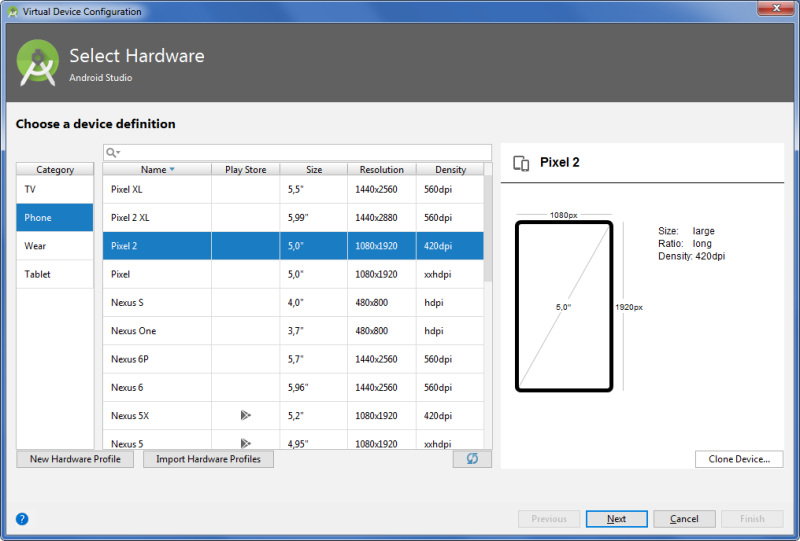Click the Cancel button
The height and width of the screenshot is (541, 800).
[x=684, y=519]
